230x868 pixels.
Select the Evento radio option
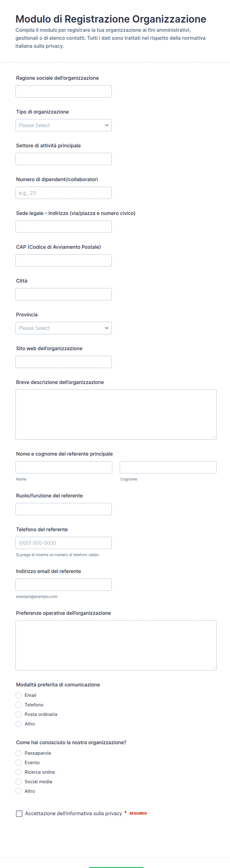(19, 762)
